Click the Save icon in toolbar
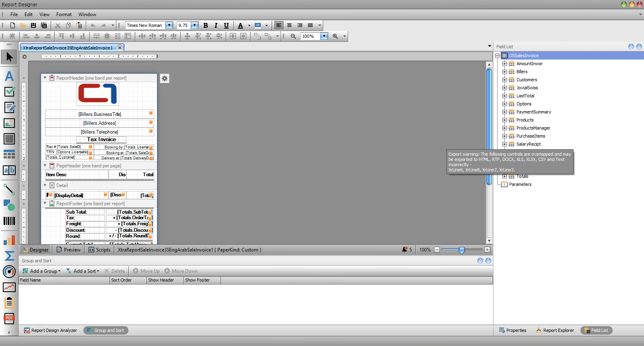This screenshot has width=644, height=346. [x=33, y=25]
